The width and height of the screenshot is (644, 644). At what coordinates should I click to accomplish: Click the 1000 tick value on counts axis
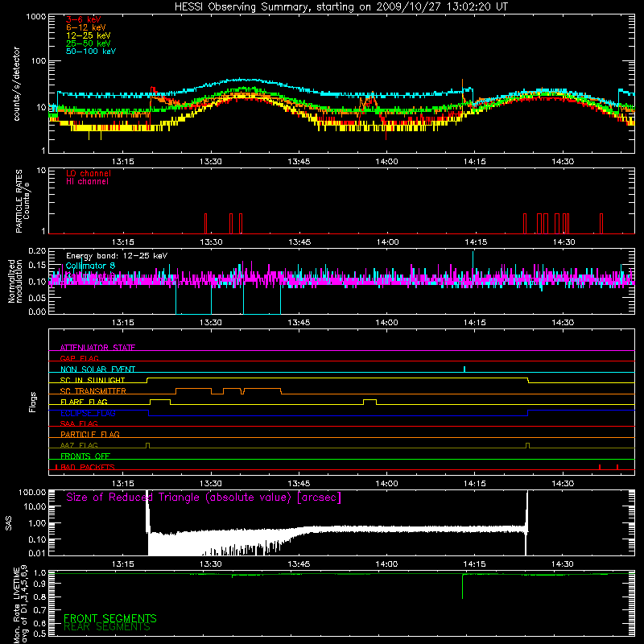click(x=36, y=17)
